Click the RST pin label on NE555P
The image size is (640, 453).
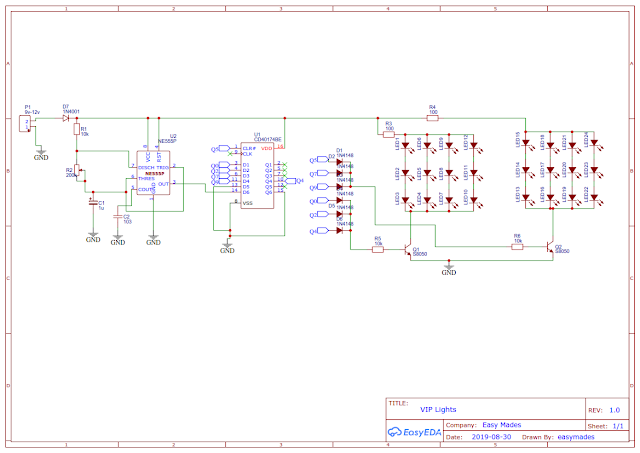point(159,157)
